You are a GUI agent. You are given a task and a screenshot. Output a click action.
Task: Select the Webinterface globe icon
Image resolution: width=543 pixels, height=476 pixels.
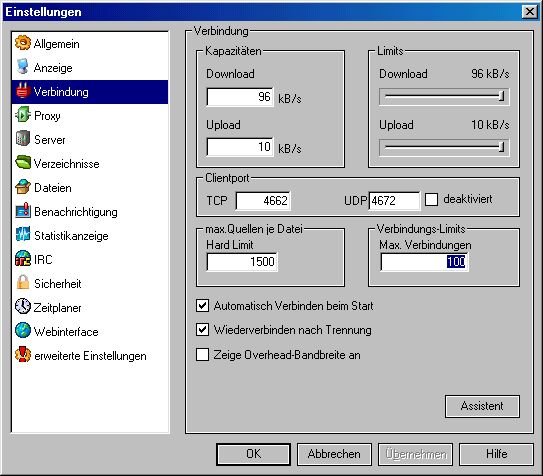pyautogui.click(x=23, y=331)
